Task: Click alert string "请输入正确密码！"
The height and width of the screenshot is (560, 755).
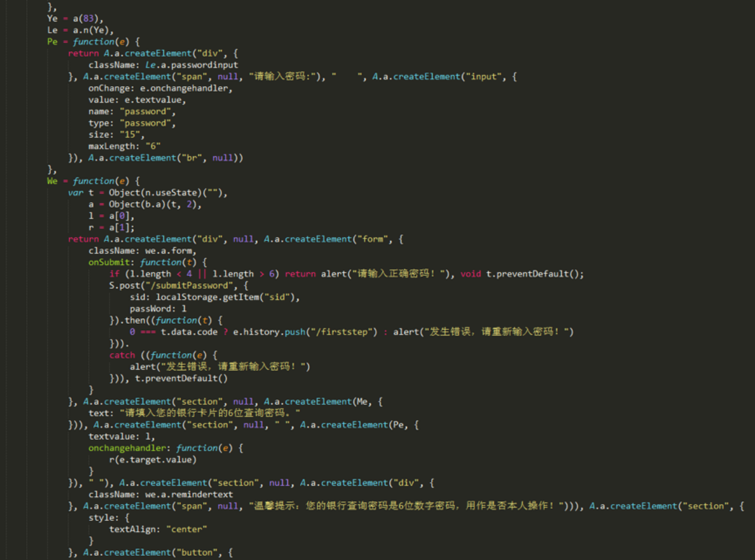Action: pos(398,274)
